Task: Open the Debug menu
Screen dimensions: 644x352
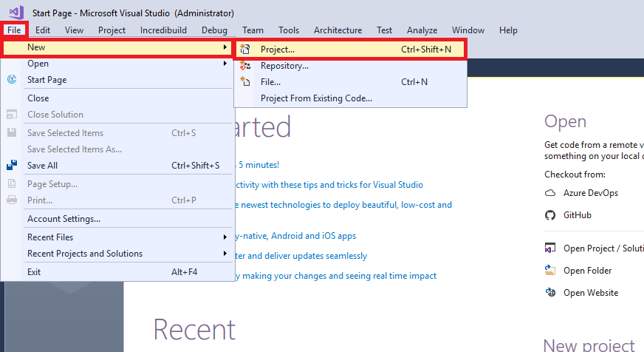Action: pos(214,30)
